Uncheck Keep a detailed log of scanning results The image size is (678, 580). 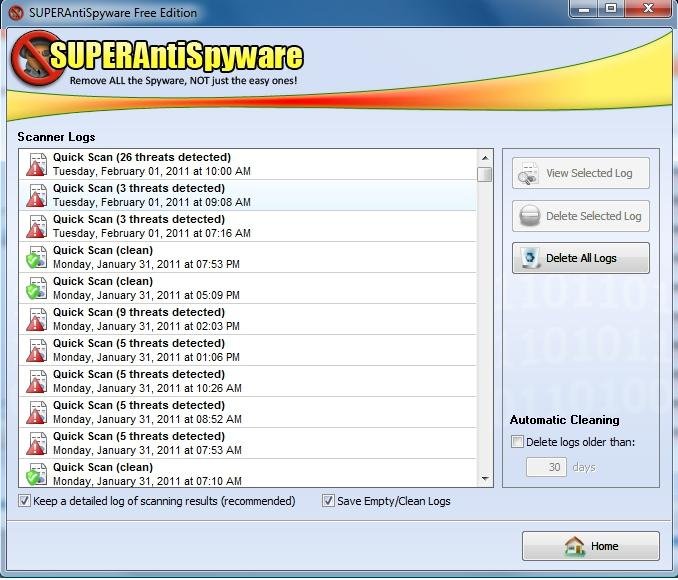(24, 501)
